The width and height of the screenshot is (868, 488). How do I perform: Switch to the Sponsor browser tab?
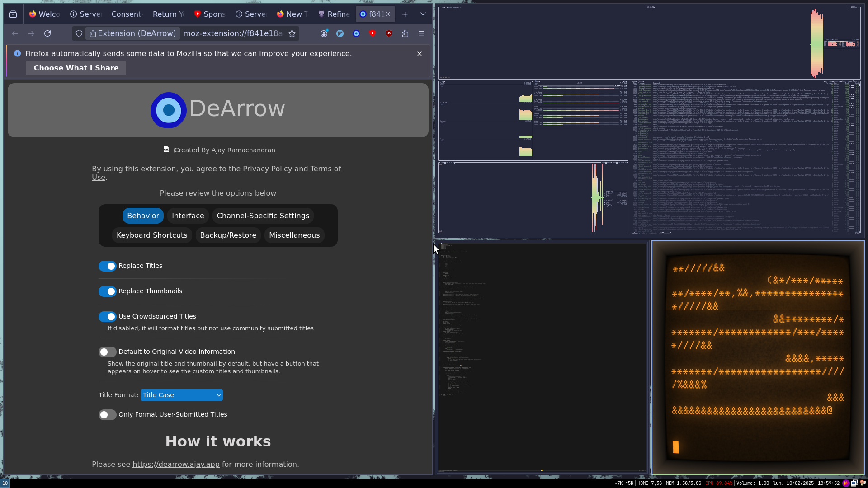click(210, 14)
